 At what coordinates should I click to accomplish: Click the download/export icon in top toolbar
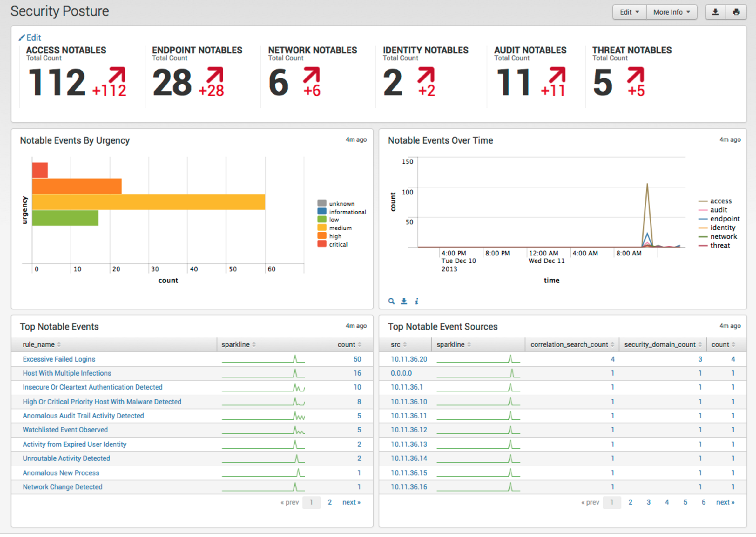pyautogui.click(x=715, y=12)
